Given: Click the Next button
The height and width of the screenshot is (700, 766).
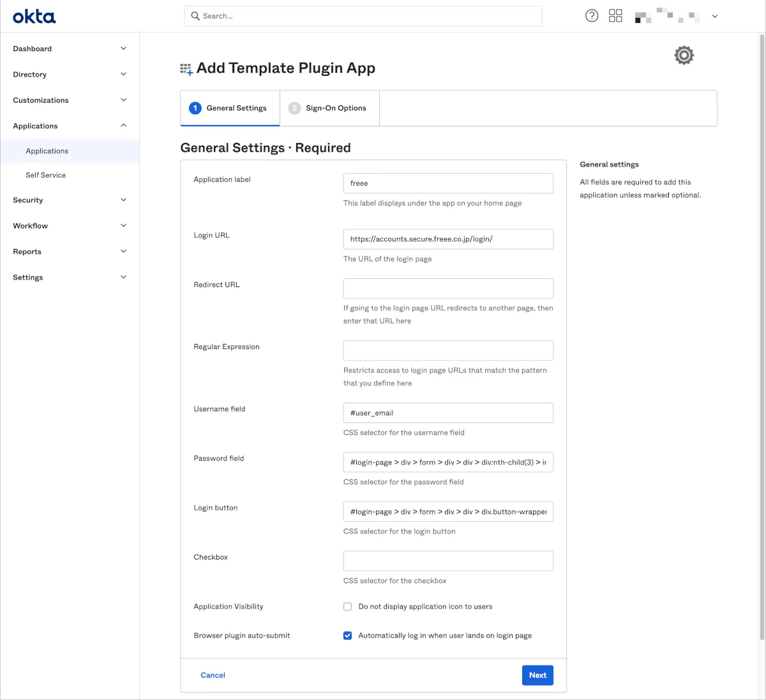Looking at the screenshot, I should pyautogui.click(x=537, y=675).
